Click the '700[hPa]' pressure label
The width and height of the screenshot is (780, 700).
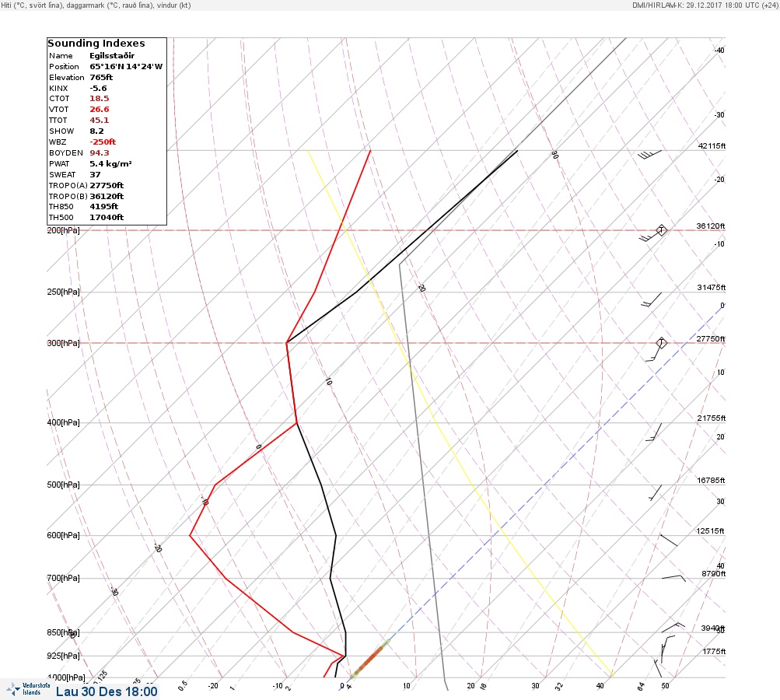63,578
